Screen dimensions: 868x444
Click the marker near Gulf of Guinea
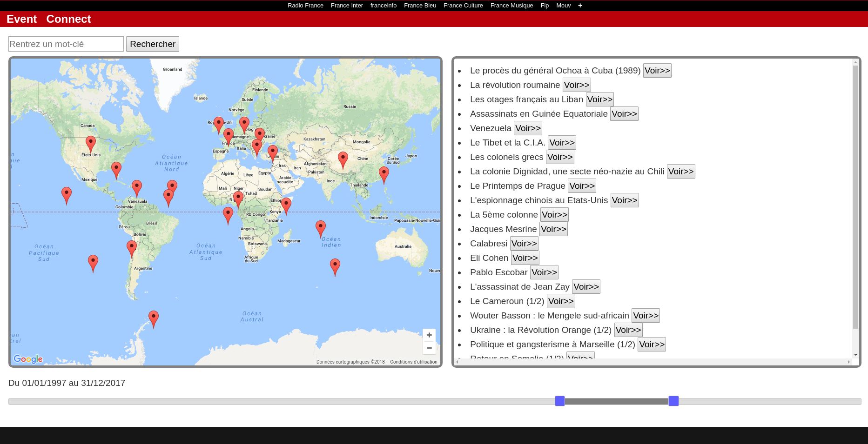tap(228, 216)
